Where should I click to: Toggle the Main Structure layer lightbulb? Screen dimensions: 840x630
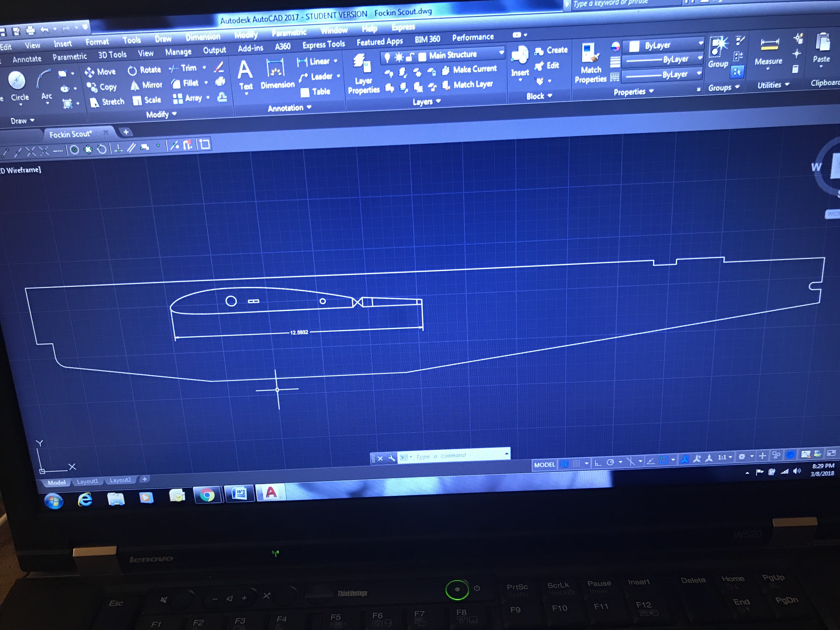coord(387,57)
